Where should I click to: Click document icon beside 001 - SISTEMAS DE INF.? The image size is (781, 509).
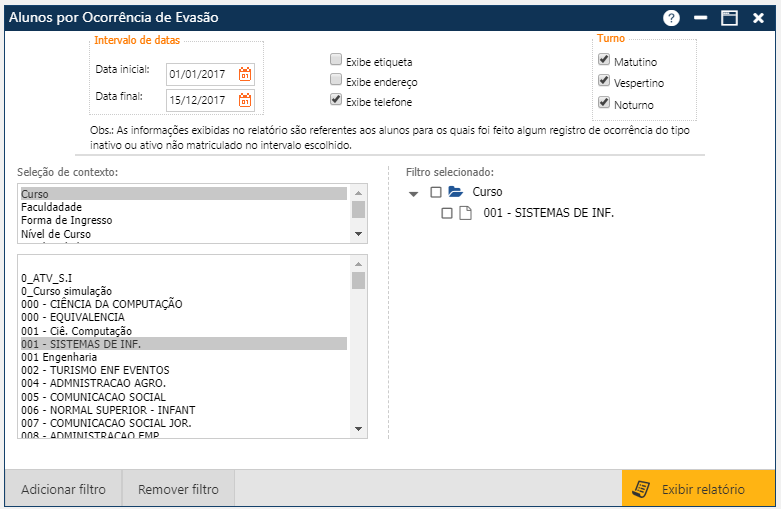click(465, 213)
